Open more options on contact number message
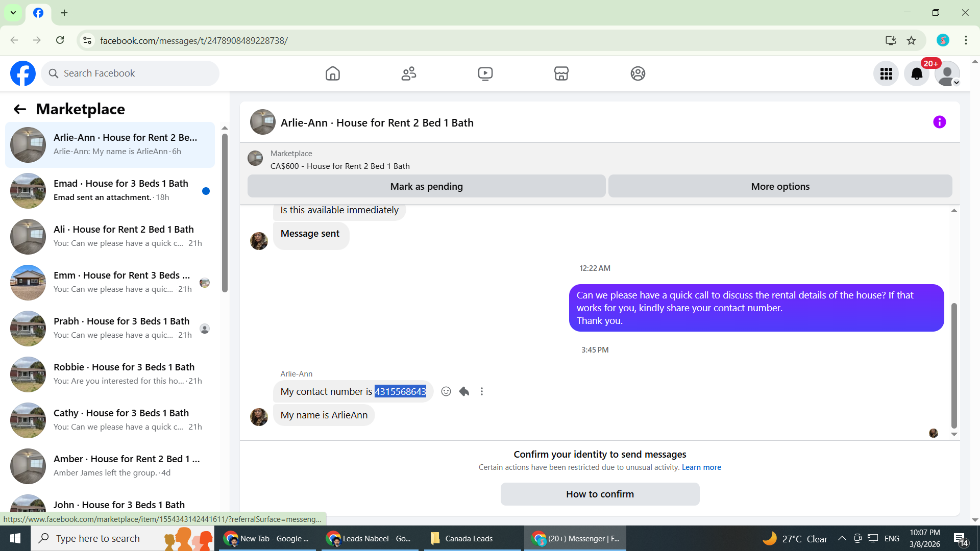 pyautogui.click(x=482, y=391)
